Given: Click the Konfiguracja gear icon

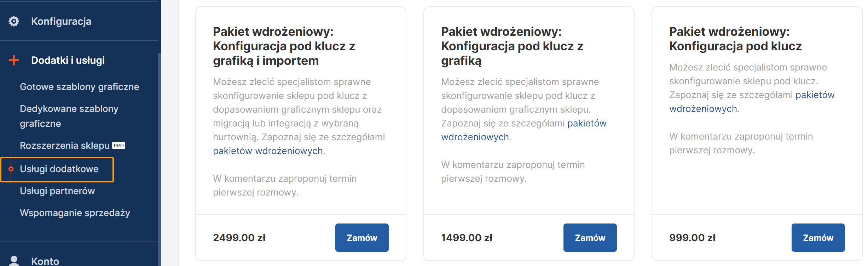Looking at the screenshot, I should (x=14, y=21).
